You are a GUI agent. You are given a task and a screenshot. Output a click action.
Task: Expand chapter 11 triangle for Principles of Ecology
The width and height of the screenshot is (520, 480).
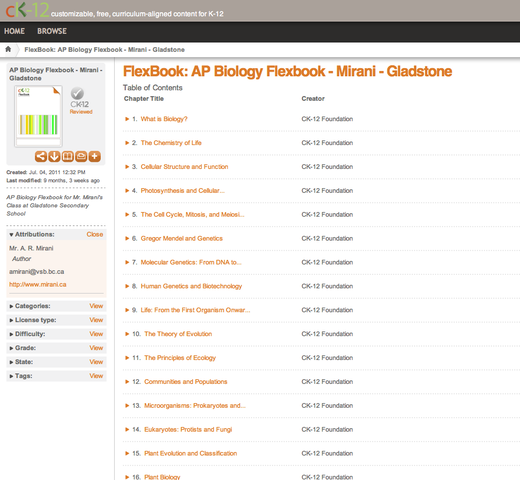(x=127, y=358)
